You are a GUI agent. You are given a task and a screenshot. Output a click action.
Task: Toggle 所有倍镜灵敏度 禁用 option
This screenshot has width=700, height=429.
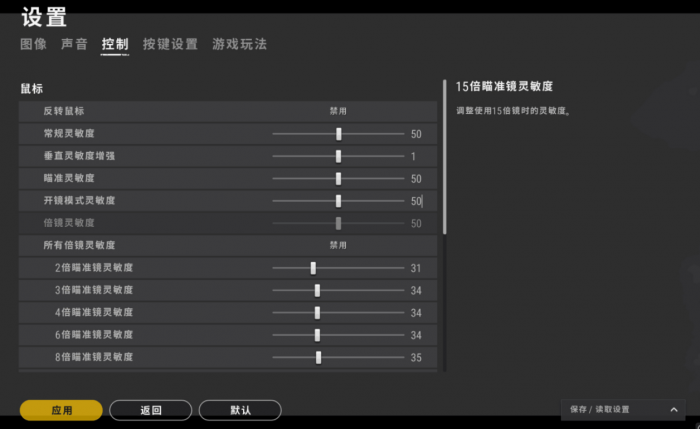coord(338,245)
